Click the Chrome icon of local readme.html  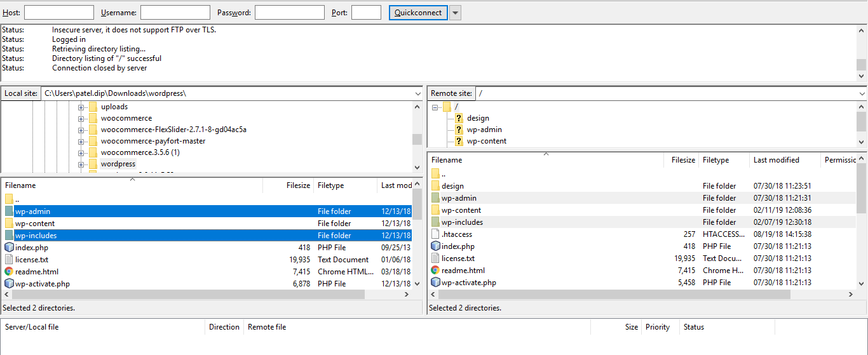pos(9,271)
